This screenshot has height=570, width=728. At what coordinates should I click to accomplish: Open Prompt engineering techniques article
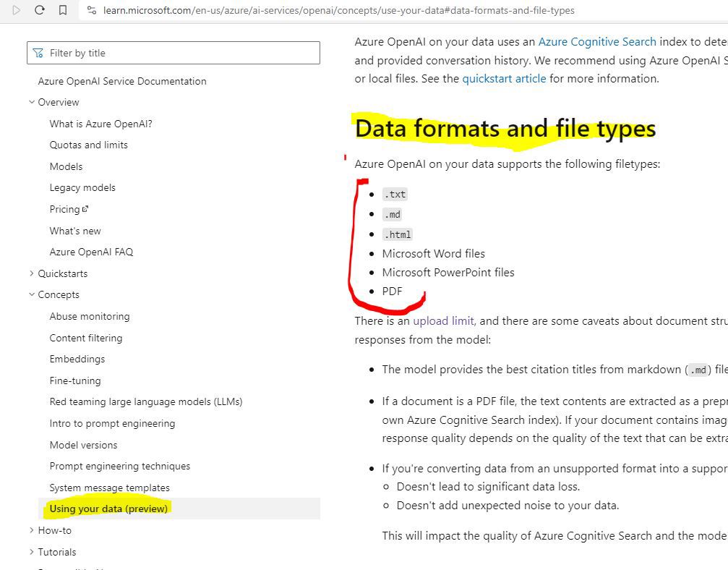tap(120, 467)
